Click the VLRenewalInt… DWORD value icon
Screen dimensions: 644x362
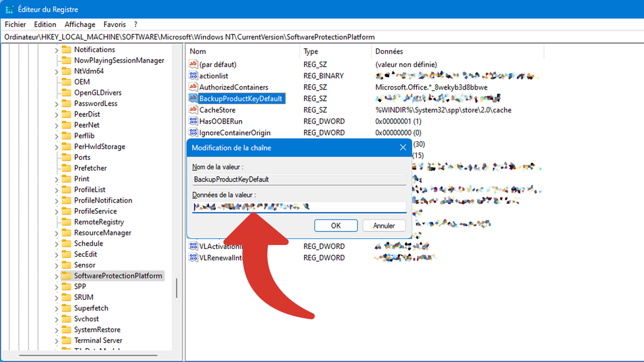(193, 257)
